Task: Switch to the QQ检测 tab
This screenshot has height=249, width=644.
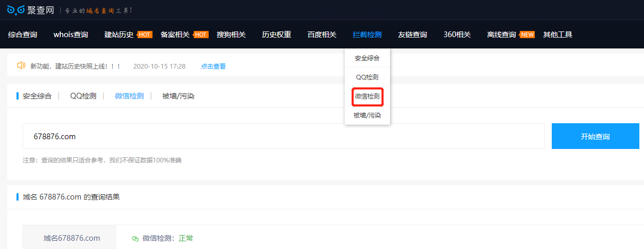Action: (x=83, y=96)
